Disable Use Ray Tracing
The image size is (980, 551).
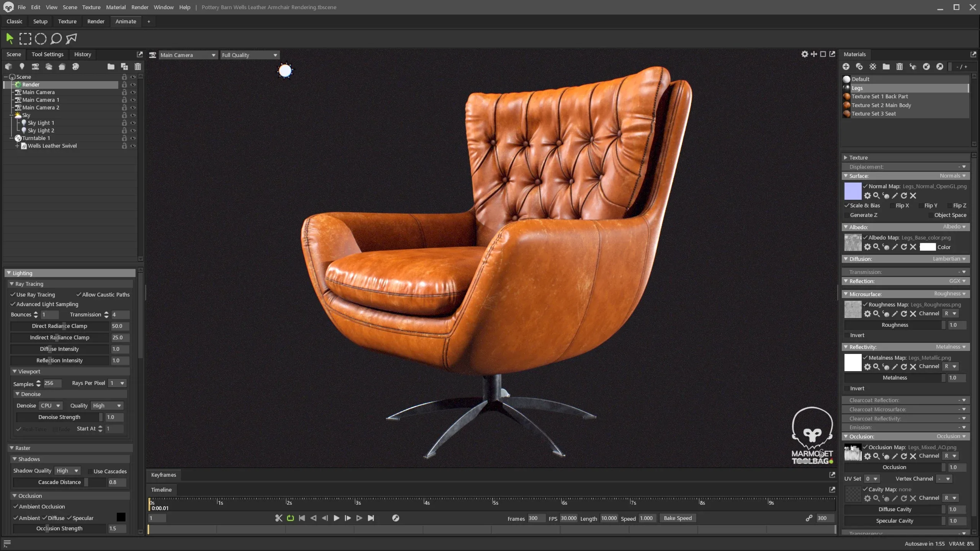pos(12,295)
